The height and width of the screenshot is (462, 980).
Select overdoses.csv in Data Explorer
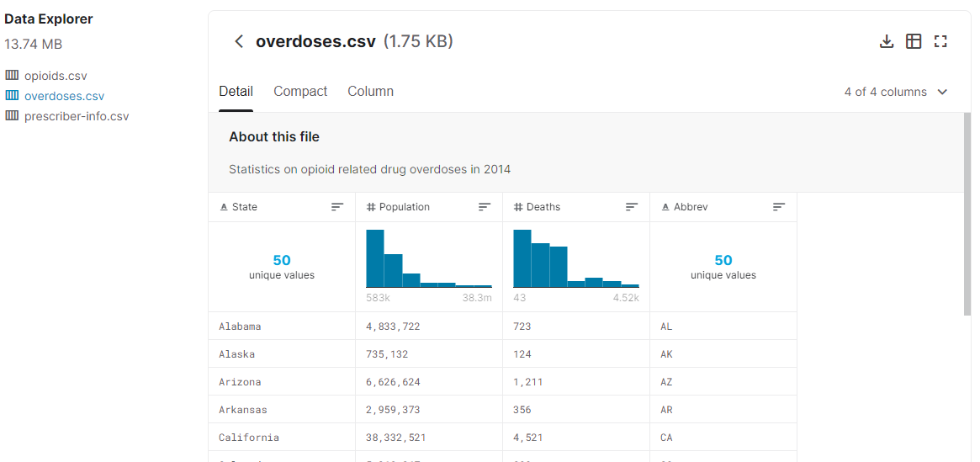[x=65, y=96]
